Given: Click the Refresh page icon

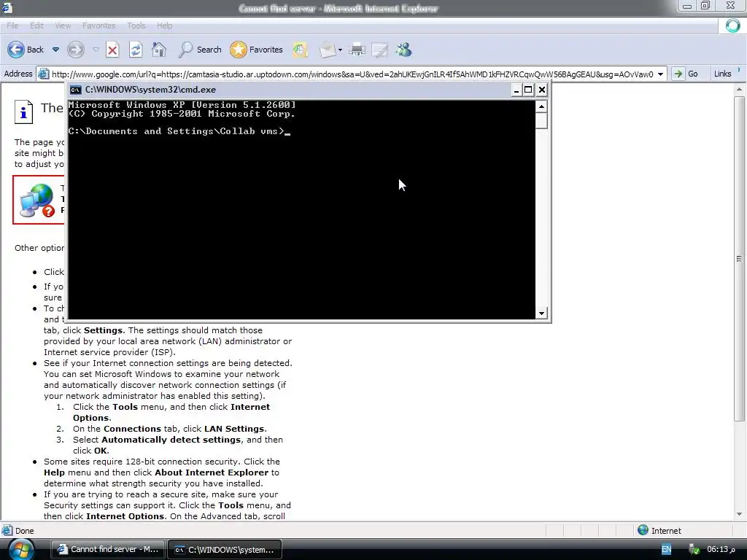Looking at the screenshot, I should click(136, 50).
